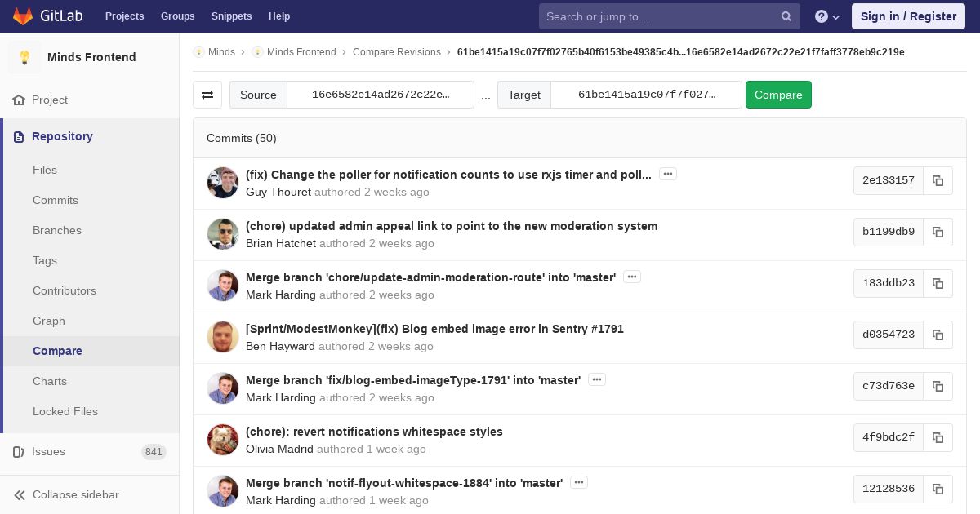Go to Compare Revisions in the breadcrumb

pyautogui.click(x=397, y=52)
